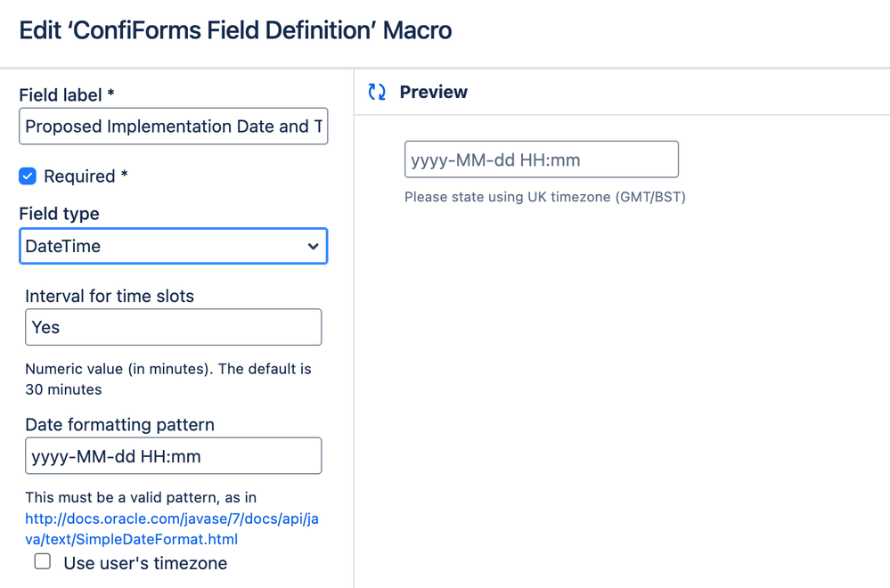The width and height of the screenshot is (890, 588).
Task: Enable the Use user's timezone checkbox
Action: pyautogui.click(x=43, y=561)
